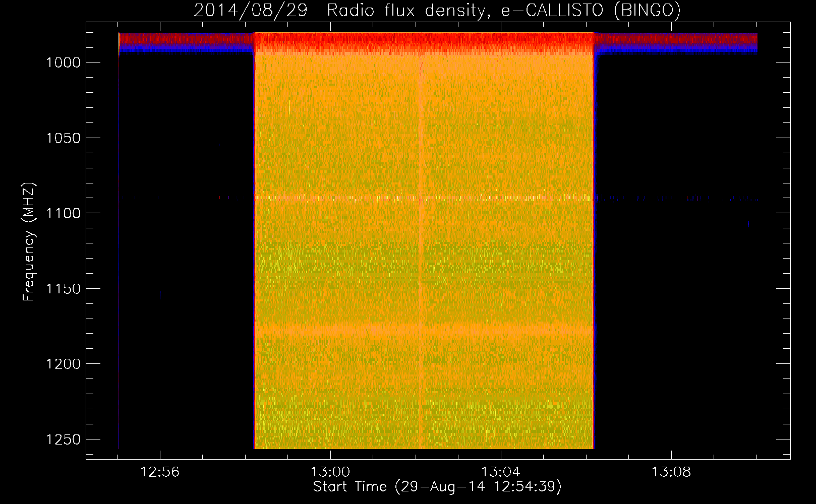Click the 13:00 time tick label

pyautogui.click(x=330, y=472)
